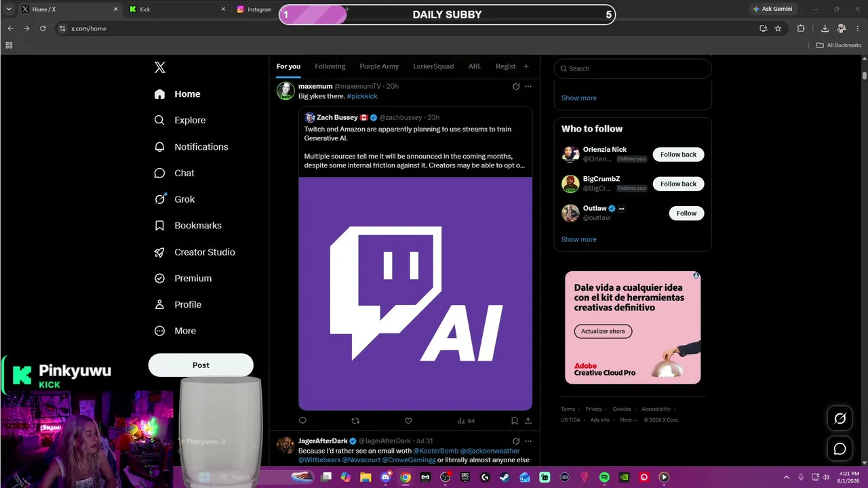Open All Bookmarks folder
Screen dimensions: 868x488
click(x=839, y=45)
